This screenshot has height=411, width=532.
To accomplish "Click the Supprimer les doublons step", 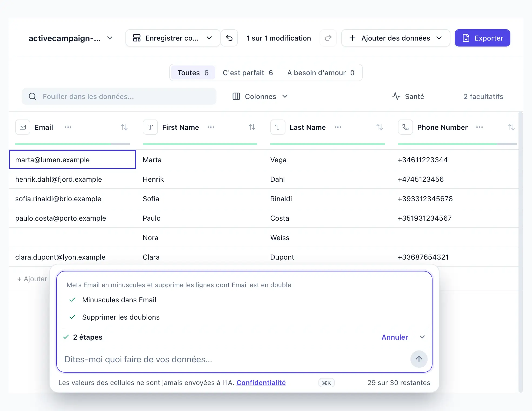I will [x=121, y=317].
